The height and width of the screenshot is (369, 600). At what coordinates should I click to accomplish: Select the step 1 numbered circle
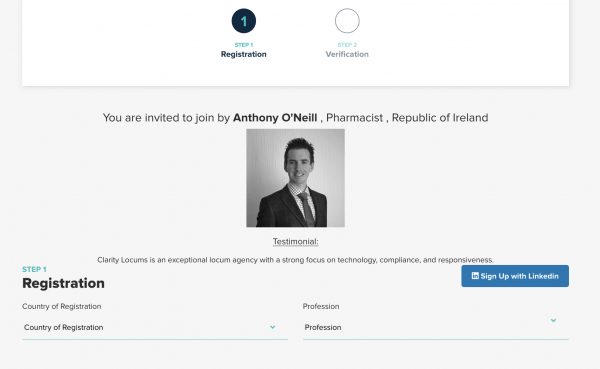(244, 21)
